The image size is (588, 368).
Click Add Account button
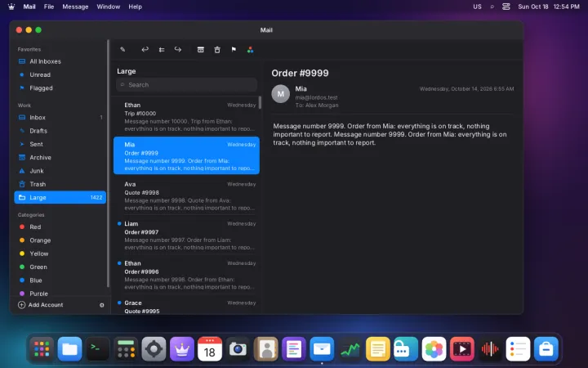(x=41, y=305)
